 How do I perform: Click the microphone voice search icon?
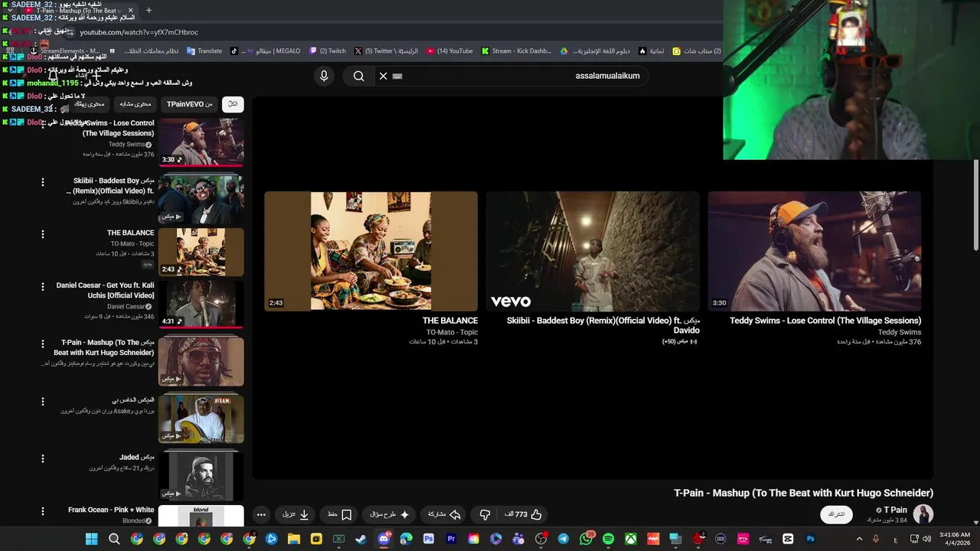(x=324, y=76)
